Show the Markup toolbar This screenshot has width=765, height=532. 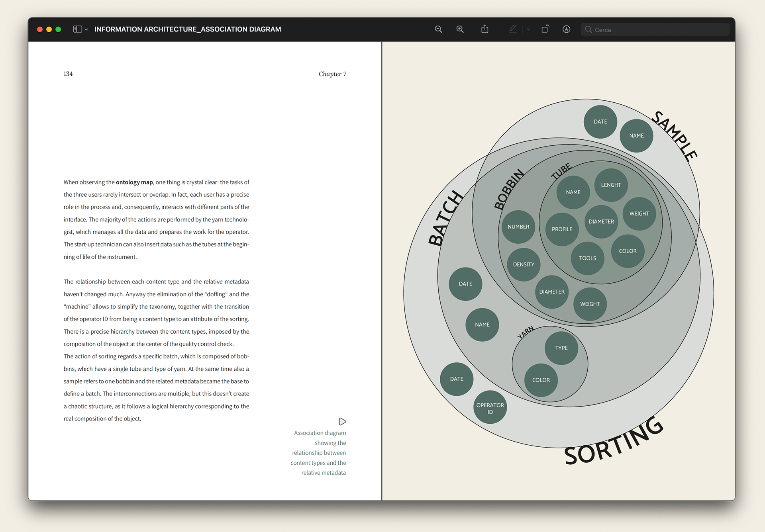tap(566, 29)
